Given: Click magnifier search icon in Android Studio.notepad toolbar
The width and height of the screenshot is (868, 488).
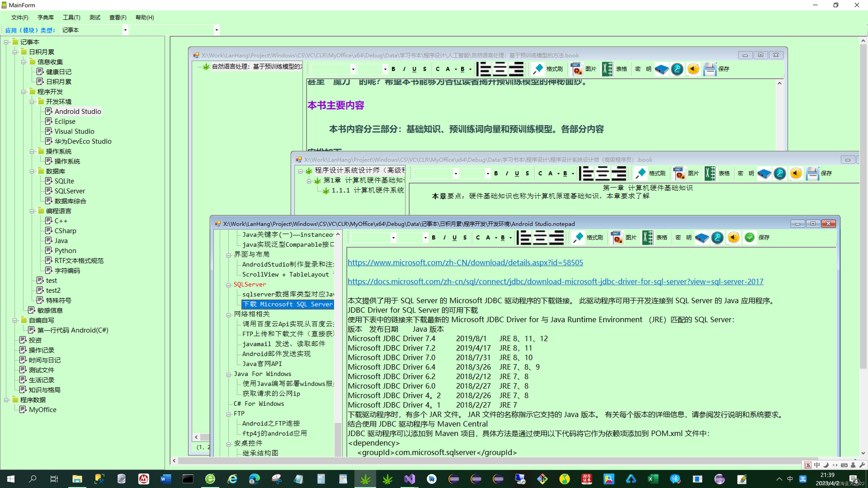Looking at the screenshot, I should 717,237.
